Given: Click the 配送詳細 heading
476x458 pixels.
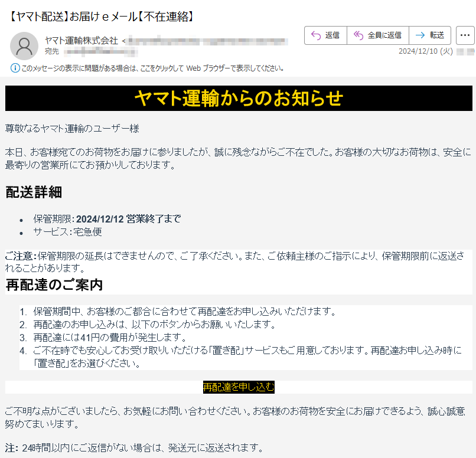Looking at the screenshot, I should point(34,192).
